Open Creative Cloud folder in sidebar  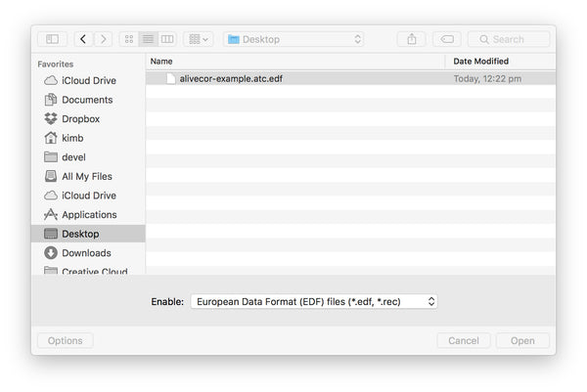[88, 271]
